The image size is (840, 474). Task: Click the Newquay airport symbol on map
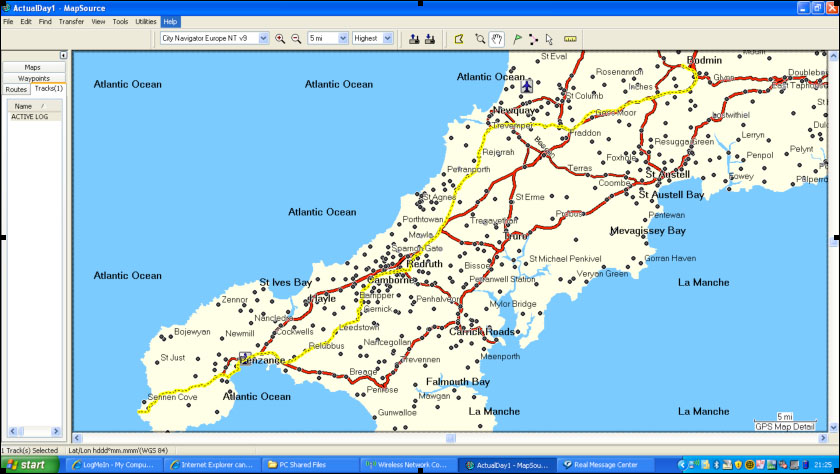pyautogui.click(x=527, y=86)
